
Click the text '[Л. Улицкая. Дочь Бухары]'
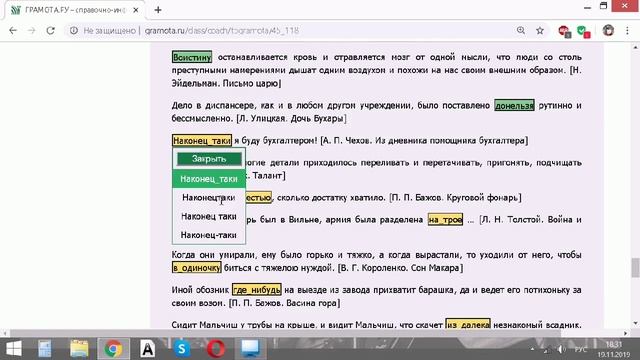291,119
